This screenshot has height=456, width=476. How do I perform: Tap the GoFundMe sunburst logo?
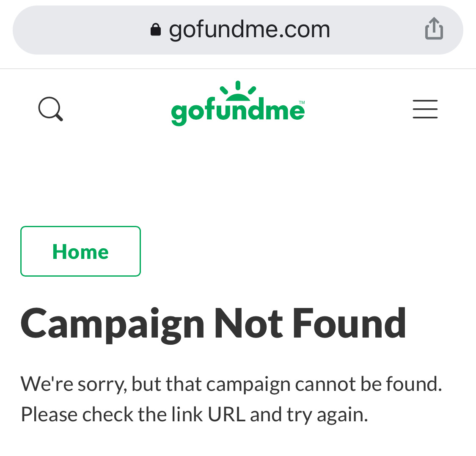tap(237, 90)
